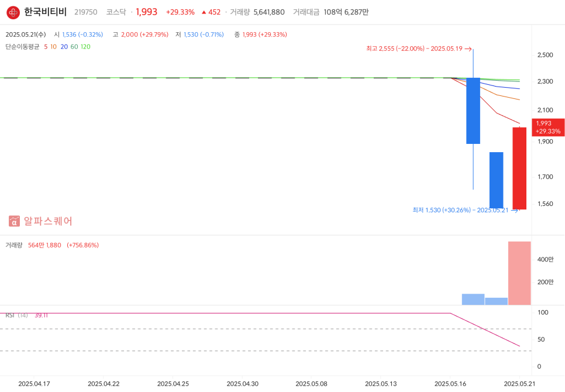Click the red 한국비티비 company logo
Image resolution: width=565 pixels, height=392 pixels.
pos(13,12)
